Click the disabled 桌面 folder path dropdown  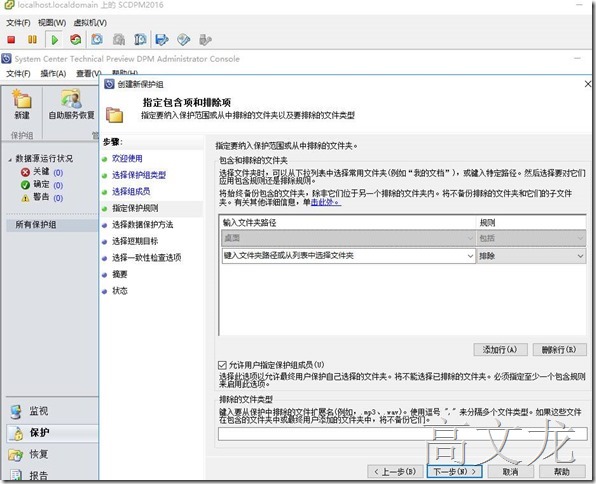pyautogui.click(x=348, y=238)
